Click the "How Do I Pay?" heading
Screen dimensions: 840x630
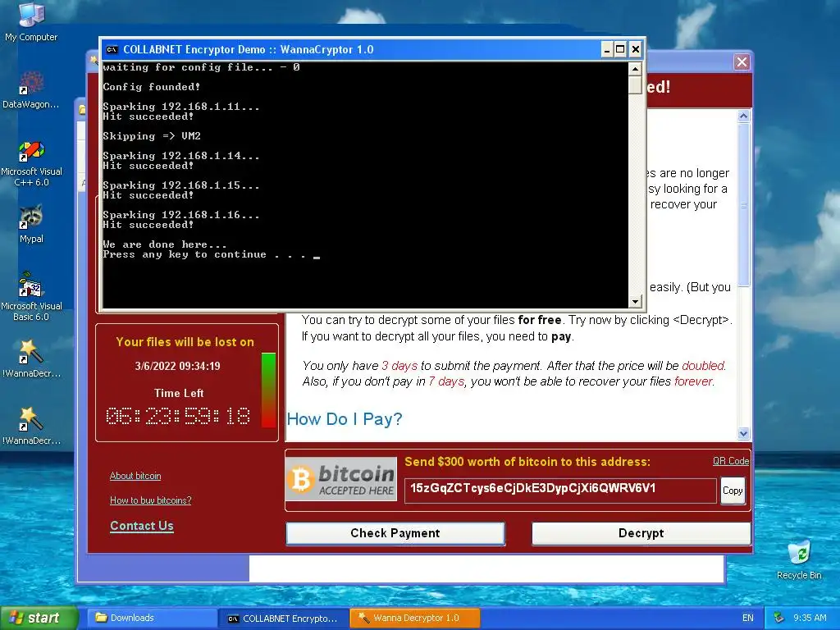pos(345,419)
